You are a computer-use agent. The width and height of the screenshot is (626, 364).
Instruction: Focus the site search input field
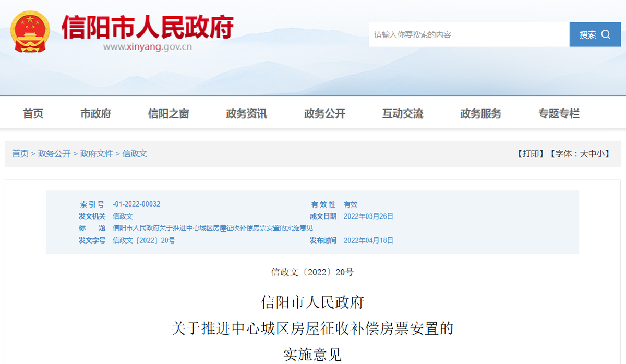[x=469, y=34]
